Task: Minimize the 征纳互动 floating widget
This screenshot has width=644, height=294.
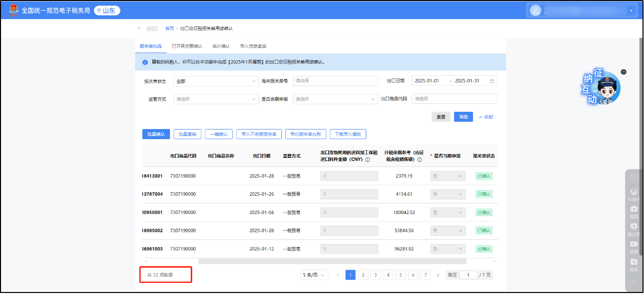Action: coord(623,72)
